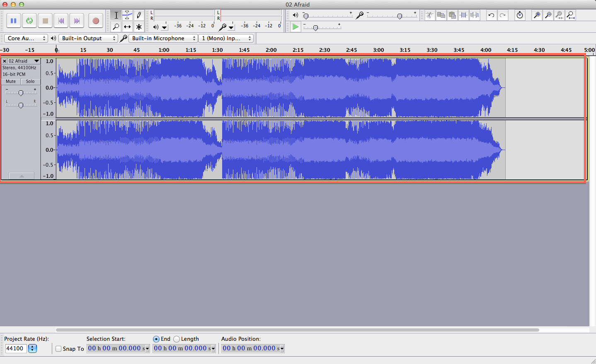596x364 pixels.
Task: Select the Selection (I-beam) tool
Action: (116, 15)
